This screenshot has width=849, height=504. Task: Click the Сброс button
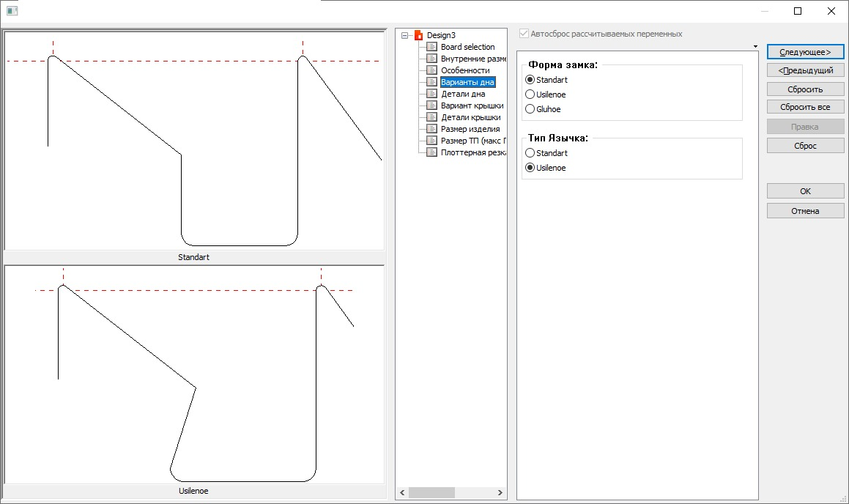[x=805, y=146]
